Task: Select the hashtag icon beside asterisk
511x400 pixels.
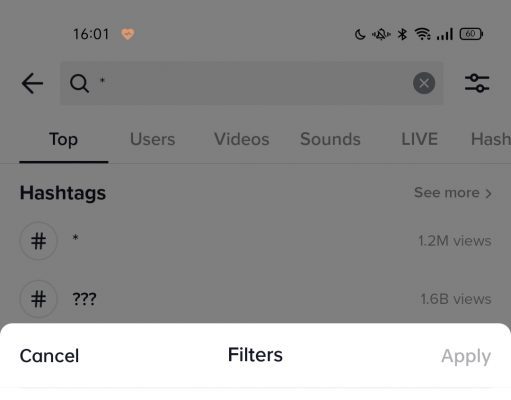Action: (x=39, y=241)
